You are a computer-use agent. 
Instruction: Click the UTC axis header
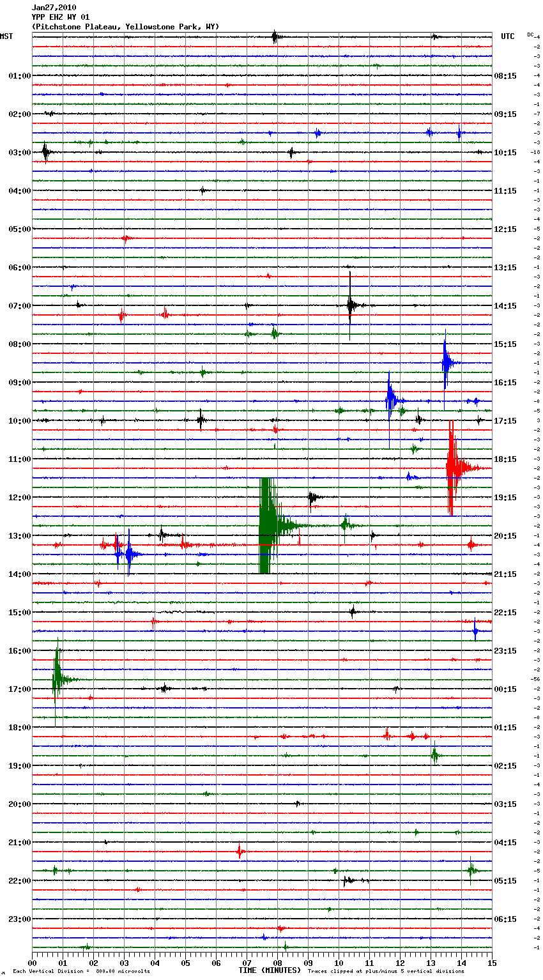508,36
